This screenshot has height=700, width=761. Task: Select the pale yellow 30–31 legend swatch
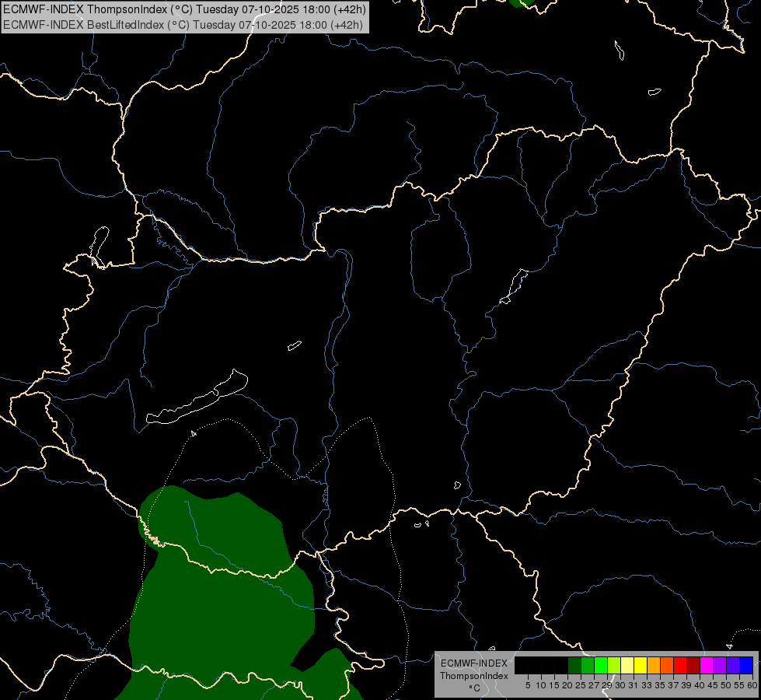(627, 665)
